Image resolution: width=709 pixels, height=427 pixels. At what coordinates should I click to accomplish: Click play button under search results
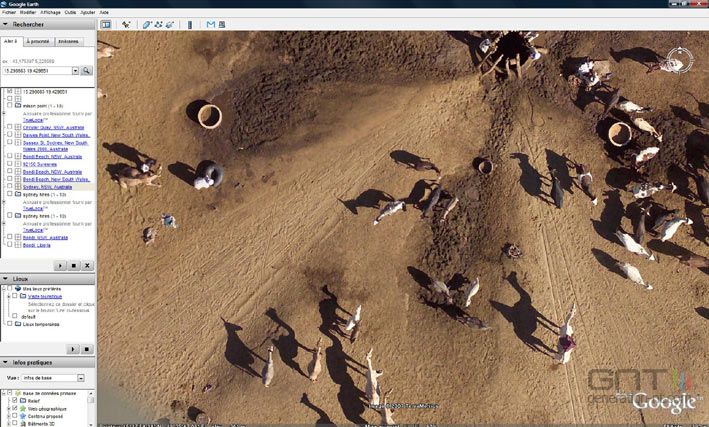click(60, 266)
